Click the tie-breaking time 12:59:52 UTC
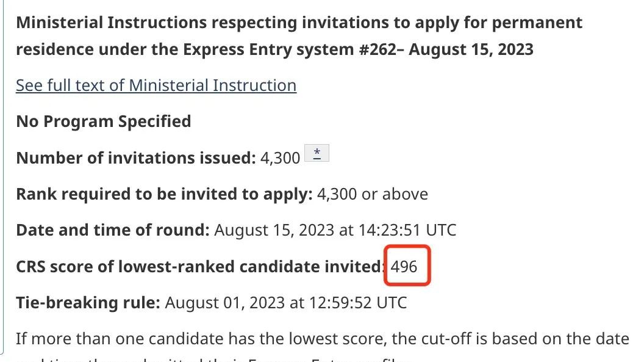This screenshot has width=644, height=362. [358, 303]
